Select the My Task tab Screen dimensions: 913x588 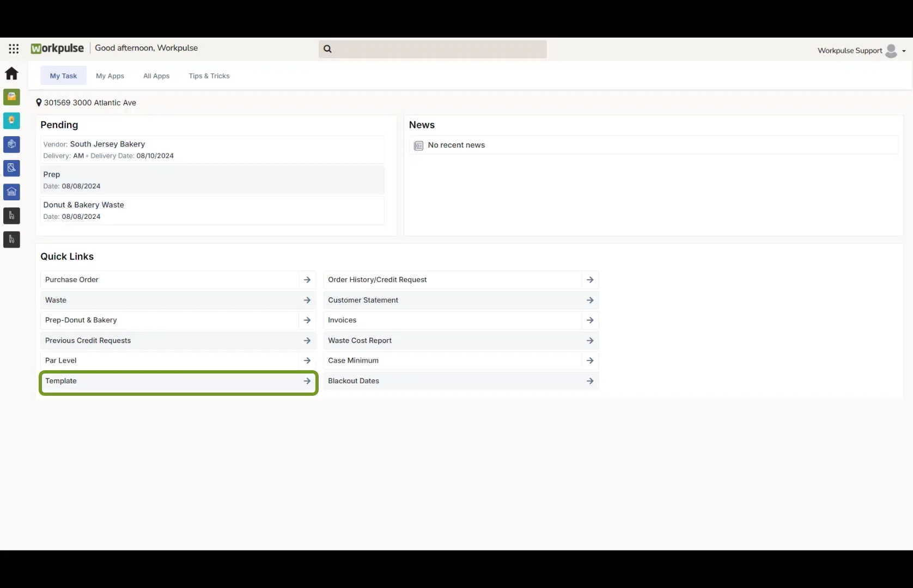(63, 76)
